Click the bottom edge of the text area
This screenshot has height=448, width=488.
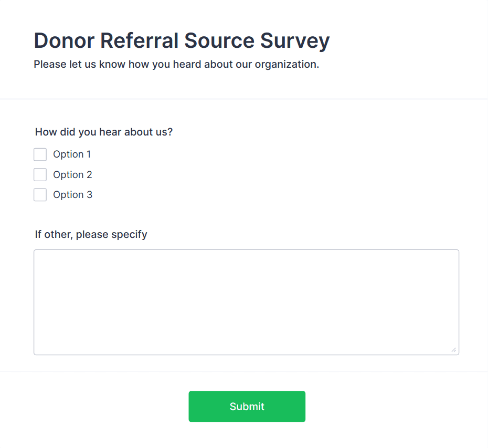(x=247, y=353)
